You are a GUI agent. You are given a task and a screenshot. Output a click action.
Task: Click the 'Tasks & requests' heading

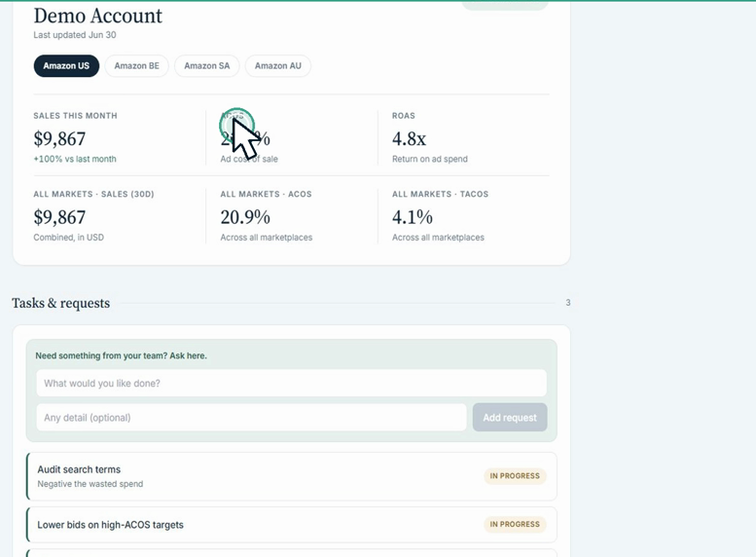(60, 303)
